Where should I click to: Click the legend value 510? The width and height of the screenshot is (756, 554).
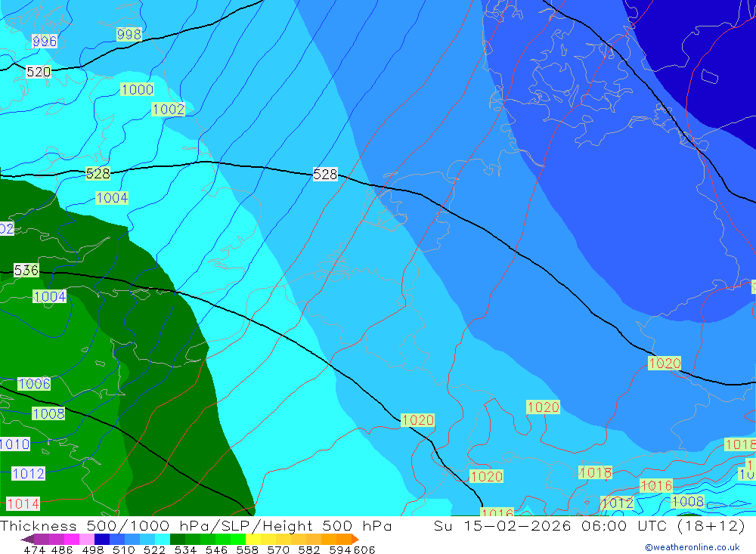[x=123, y=549]
